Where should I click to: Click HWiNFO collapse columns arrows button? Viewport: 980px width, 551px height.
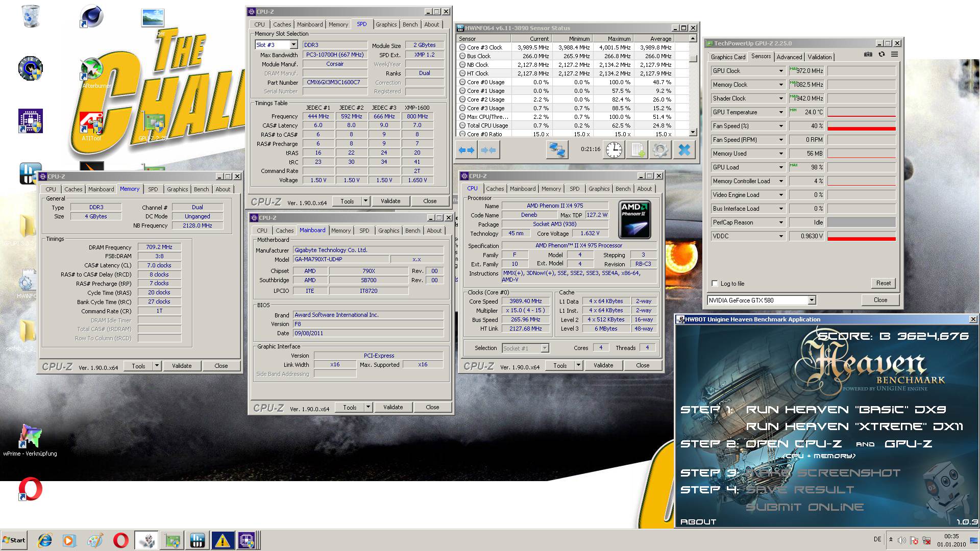tap(488, 150)
